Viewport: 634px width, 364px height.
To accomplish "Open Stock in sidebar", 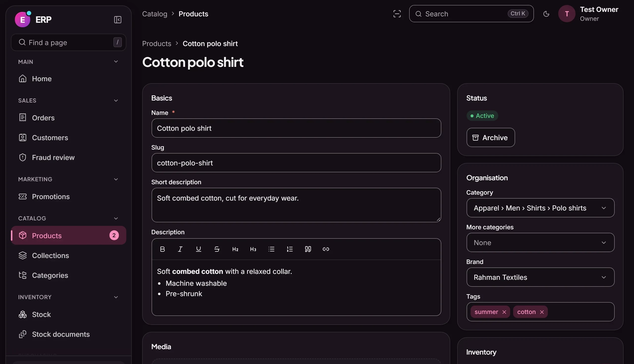I will pyautogui.click(x=69, y=314).
